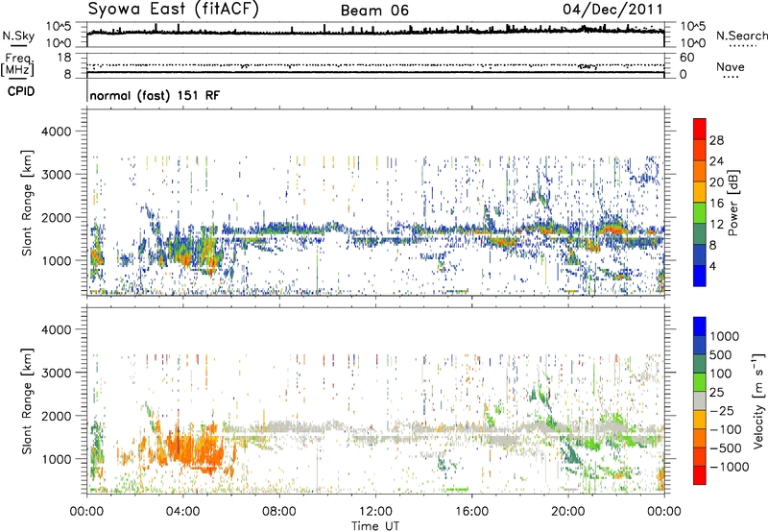
Task: Select the 'Freq. [MHz]' axis label
Action: point(17,64)
